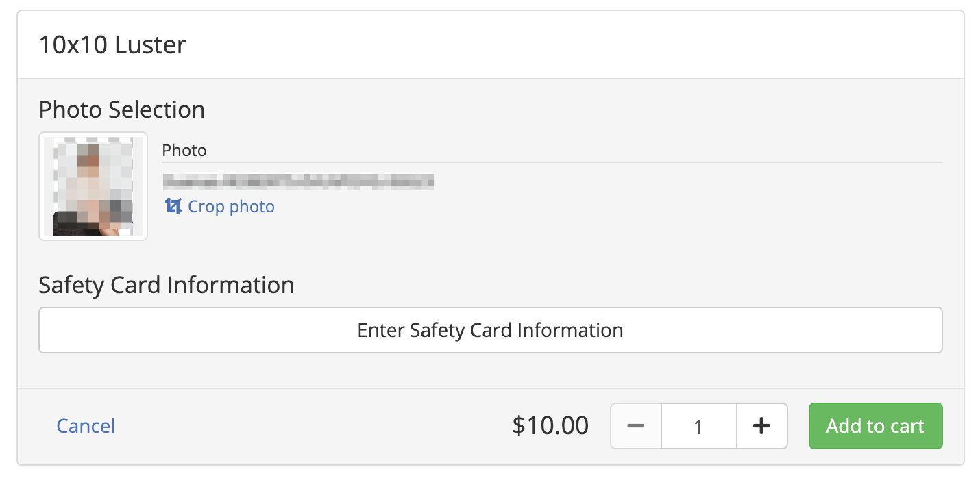980x478 pixels.
Task: Click the crop tool icon
Action: [173, 206]
